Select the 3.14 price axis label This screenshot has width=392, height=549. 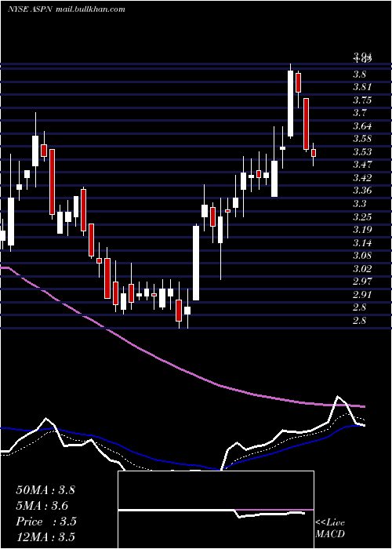tap(362, 242)
